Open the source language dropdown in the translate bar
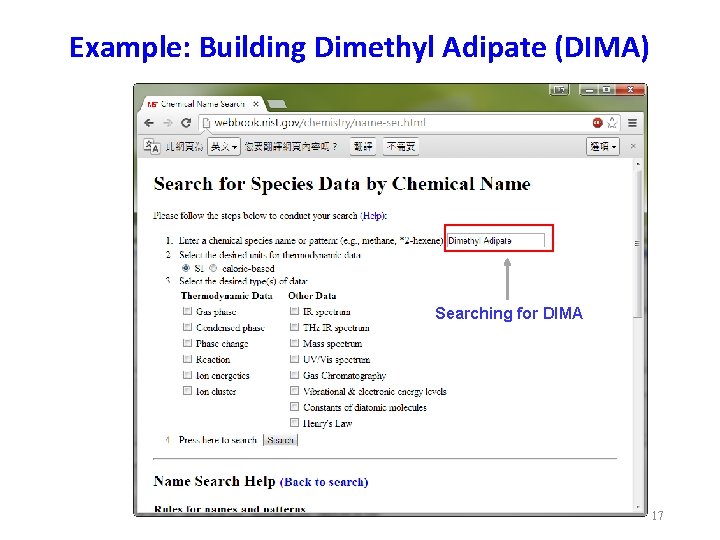Screen dimensions: 720x540 click(224, 147)
